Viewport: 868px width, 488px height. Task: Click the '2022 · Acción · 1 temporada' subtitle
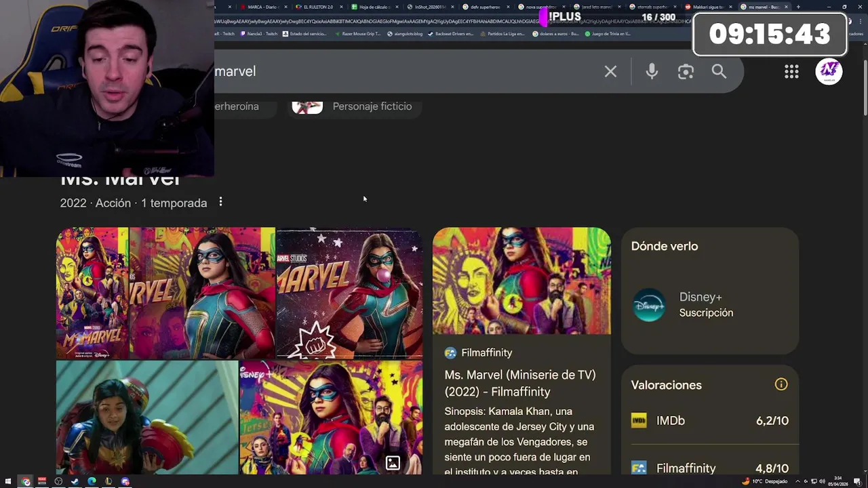[134, 203]
